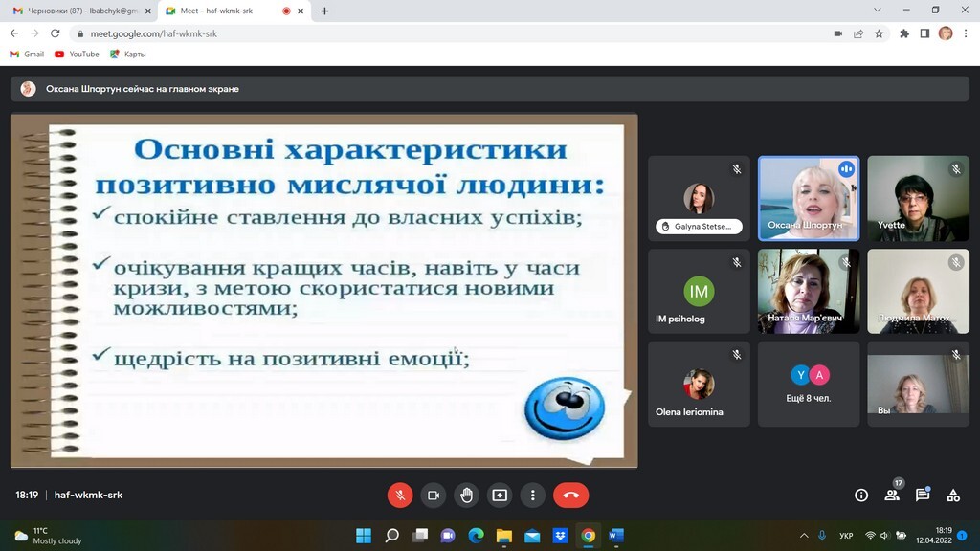Open the Карты bookmark
This screenshot has width=980, height=551.
[128, 55]
